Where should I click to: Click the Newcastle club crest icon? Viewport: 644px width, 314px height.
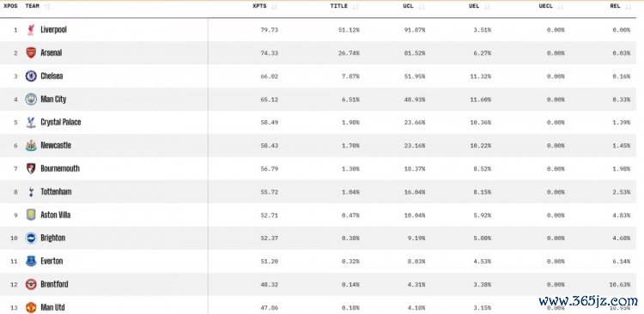click(x=31, y=145)
